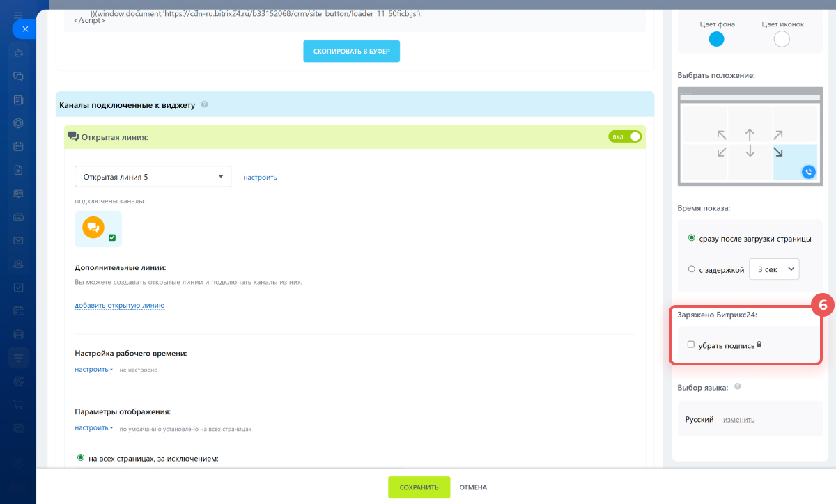Click the СКОПИРОВАТЬ В БУФЕР button

point(351,52)
